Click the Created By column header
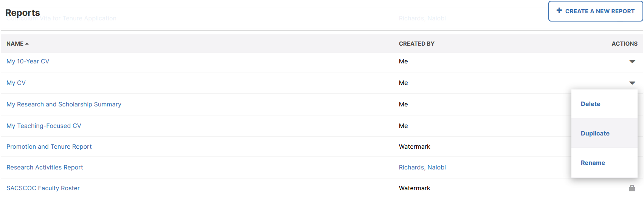Screen dimensions: 644x197 (x=416, y=44)
